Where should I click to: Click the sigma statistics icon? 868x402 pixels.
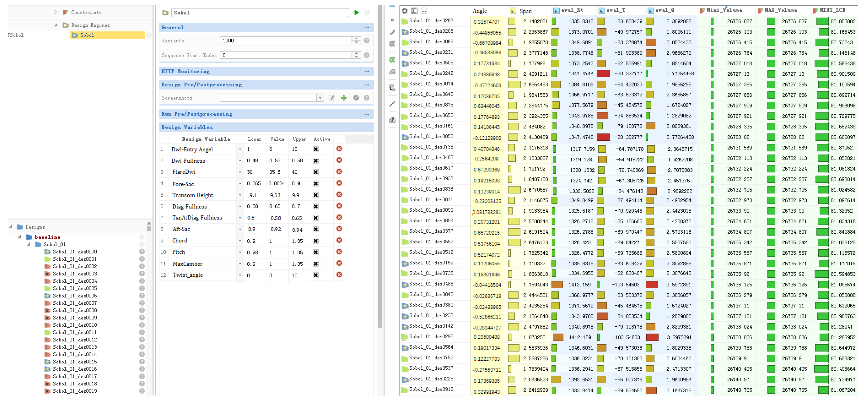[x=414, y=11]
